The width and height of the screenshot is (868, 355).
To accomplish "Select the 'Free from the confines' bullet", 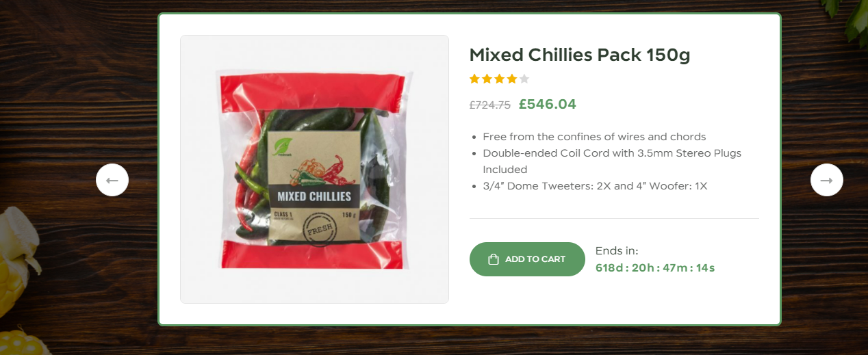I will (594, 137).
